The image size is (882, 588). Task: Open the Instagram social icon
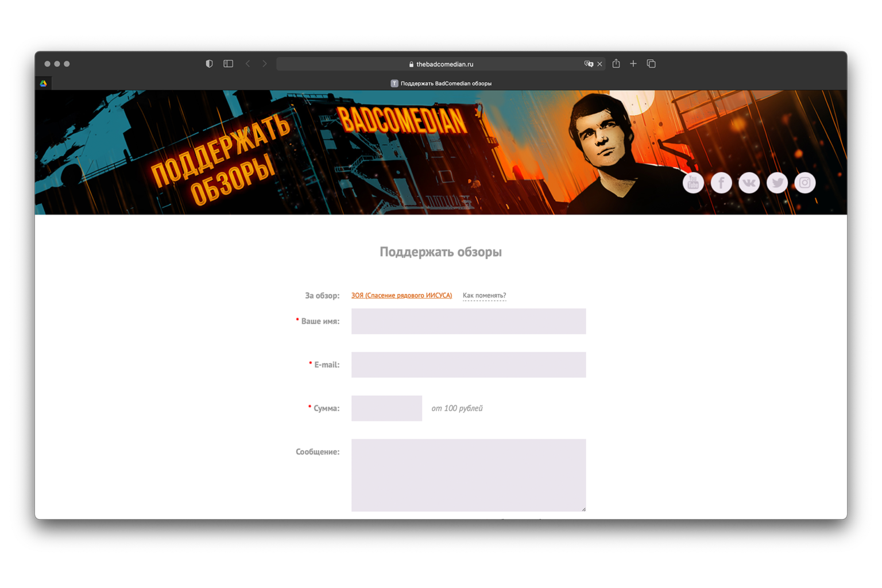[805, 183]
